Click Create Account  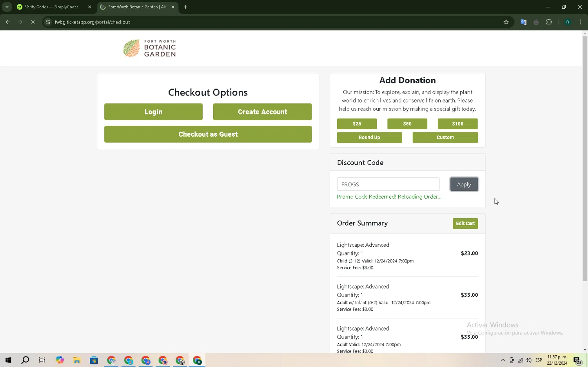tap(262, 112)
